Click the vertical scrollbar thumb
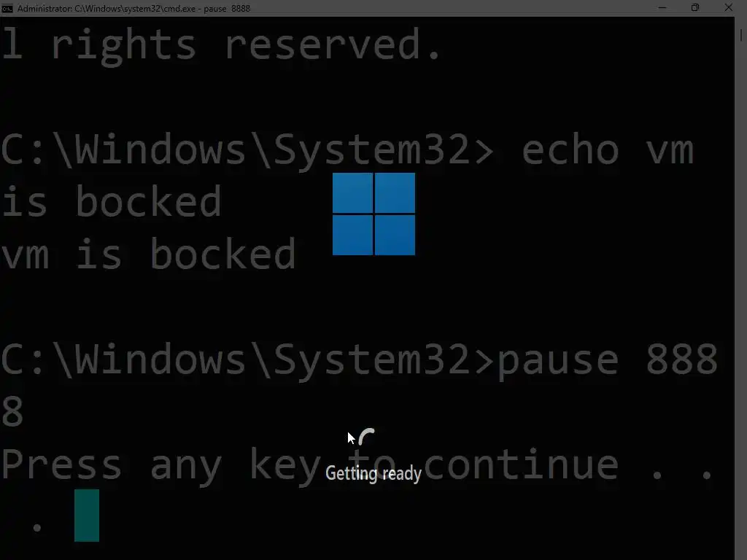This screenshot has height=560, width=747. point(741,35)
